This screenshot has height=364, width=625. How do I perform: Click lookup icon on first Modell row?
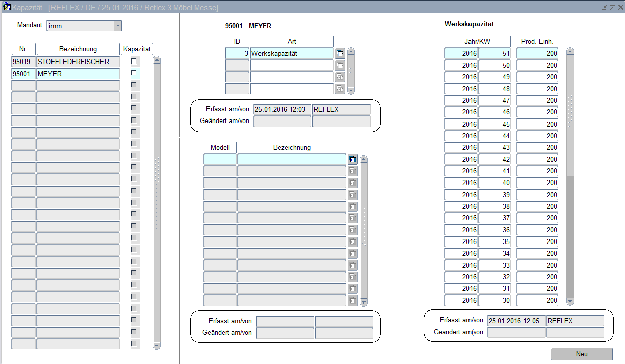[352, 159]
